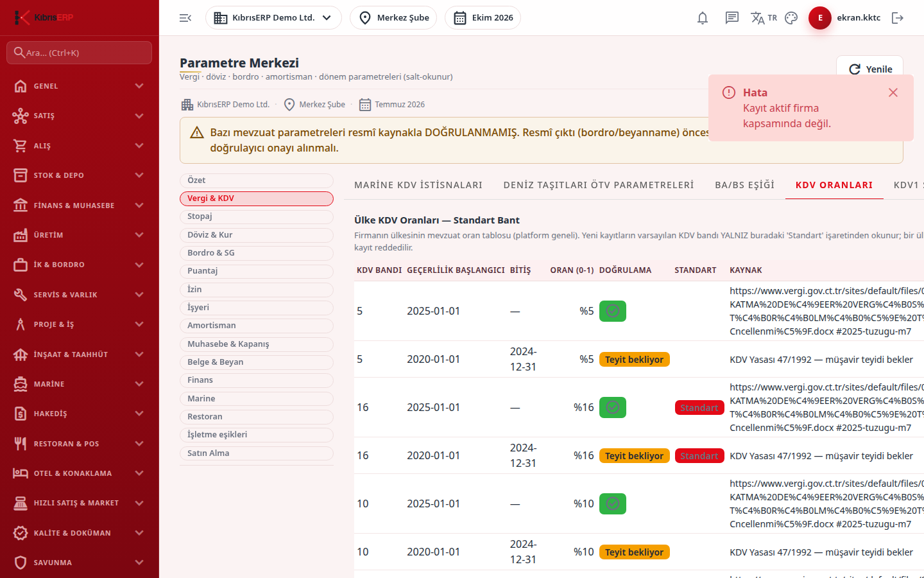Click the KıbrısERP logo
924x578 pixels.
[x=44, y=17]
